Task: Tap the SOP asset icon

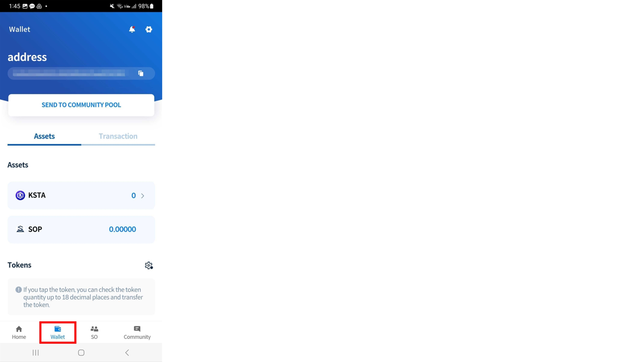Action: (20, 229)
